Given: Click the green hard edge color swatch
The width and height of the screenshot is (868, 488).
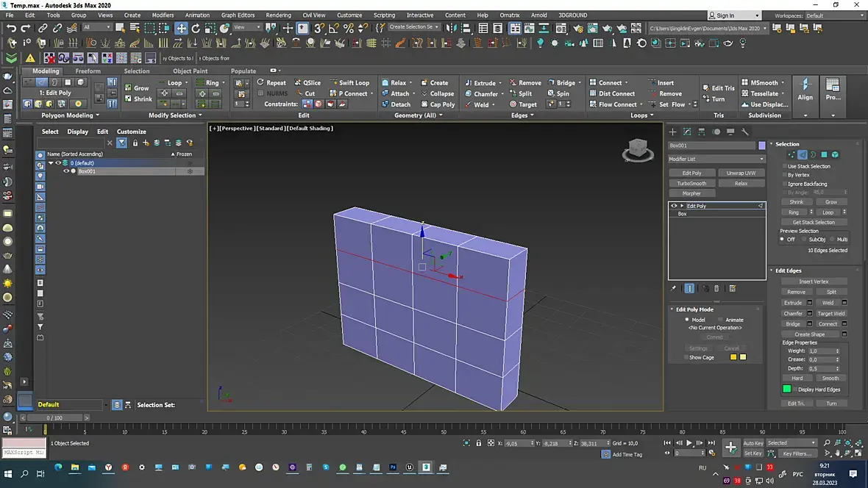Looking at the screenshot, I should coord(787,390).
